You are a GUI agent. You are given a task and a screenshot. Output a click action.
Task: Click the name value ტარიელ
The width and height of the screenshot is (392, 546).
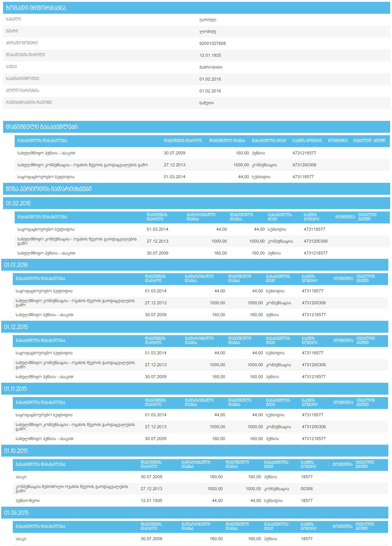click(208, 20)
